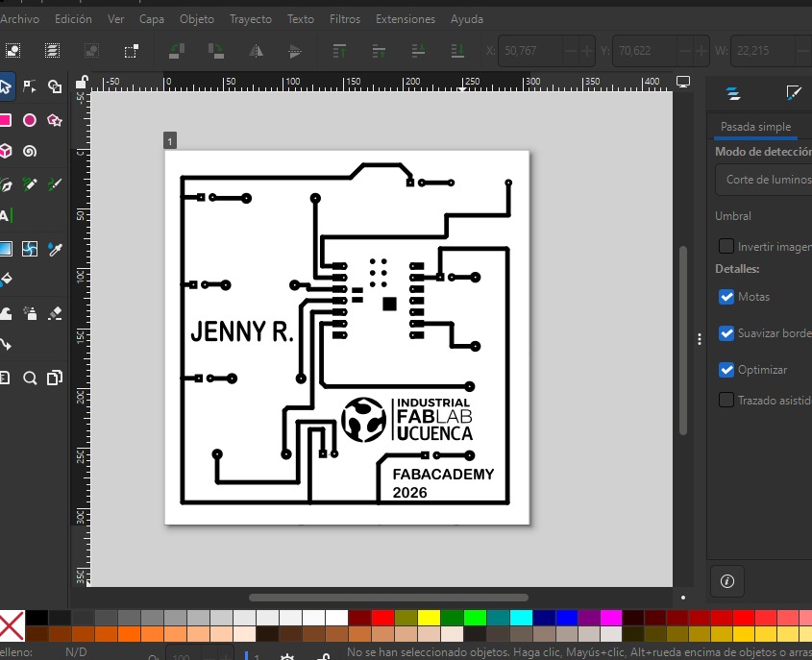812x660 pixels.
Task: Open the Ayuda menu
Action: point(467,19)
